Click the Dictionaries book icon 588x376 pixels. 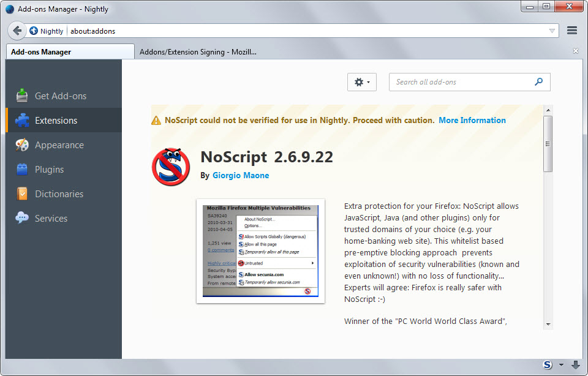pyautogui.click(x=22, y=194)
